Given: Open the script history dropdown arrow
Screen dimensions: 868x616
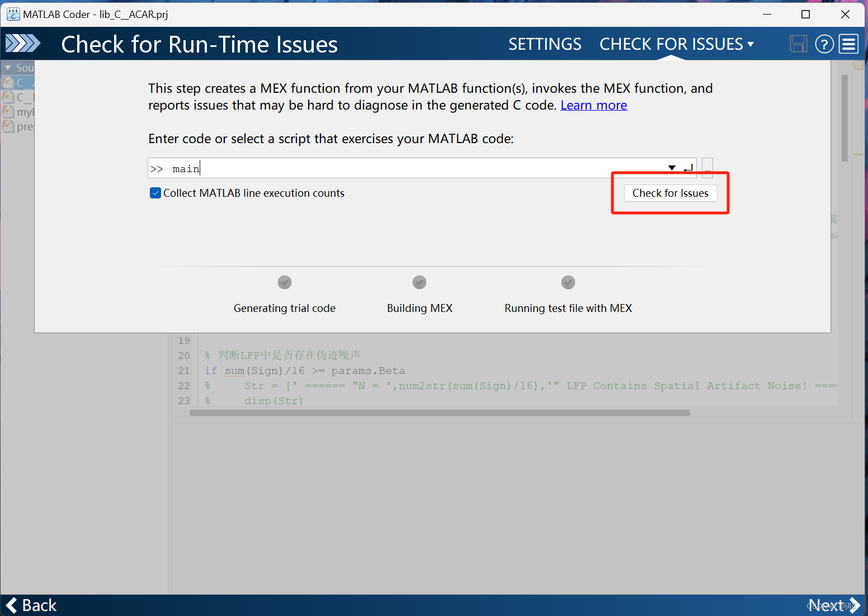Looking at the screenshot, I should [672, 168].
